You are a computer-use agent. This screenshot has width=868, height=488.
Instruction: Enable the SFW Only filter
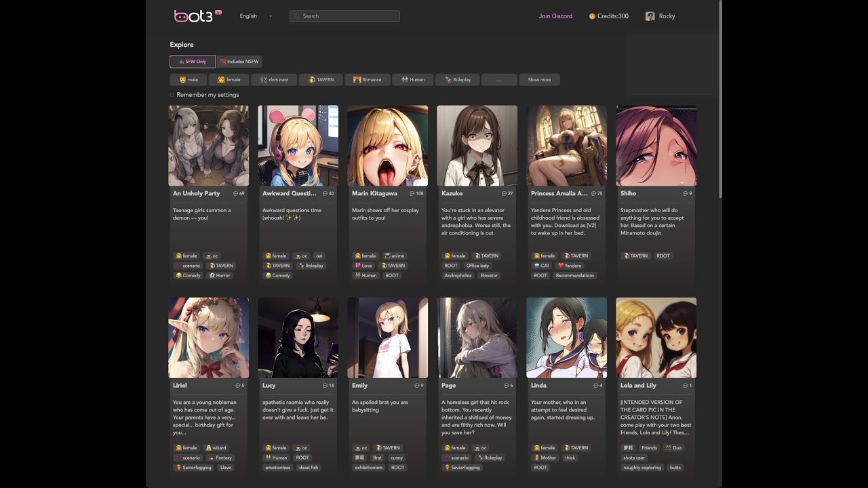click(x=193, y=62)
